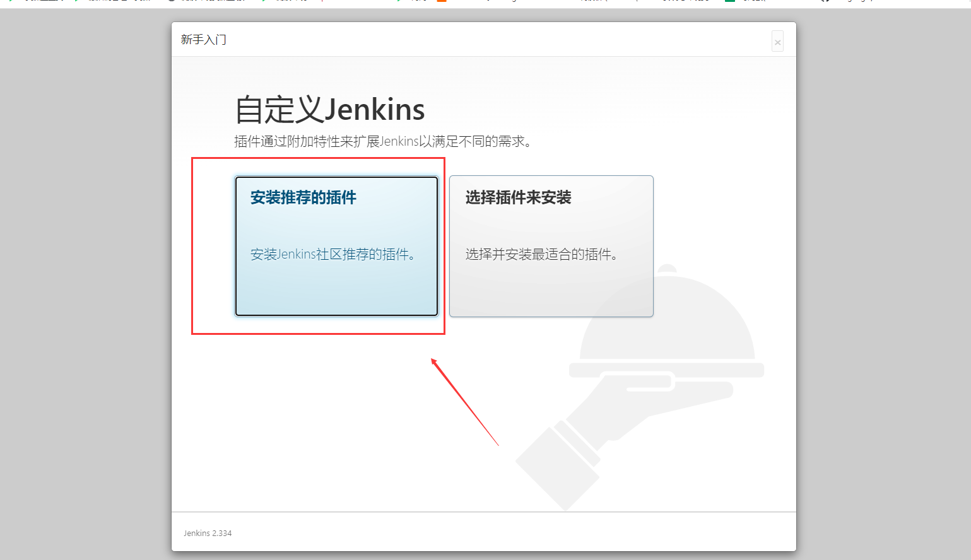Click the 自定义Jenkins heading
Image resolution: width=971 pixels, height=560 pixels.
pos(329,110)
